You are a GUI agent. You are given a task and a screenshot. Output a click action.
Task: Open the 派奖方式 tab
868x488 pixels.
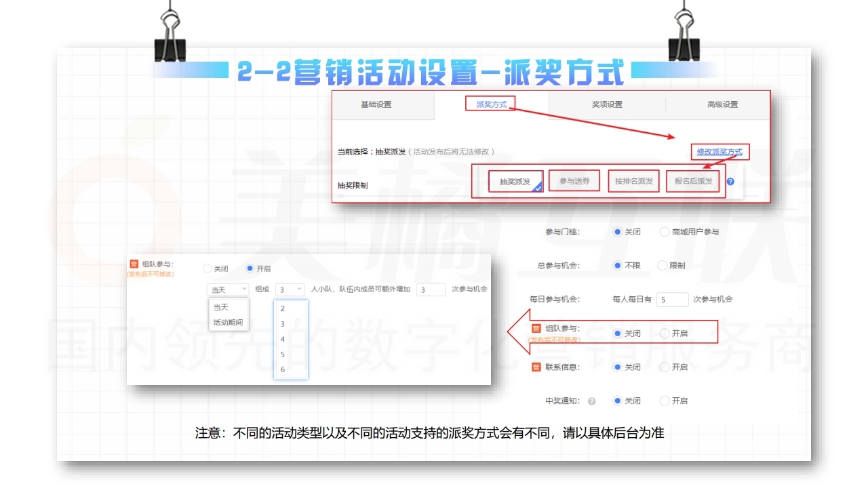(492, 104)
